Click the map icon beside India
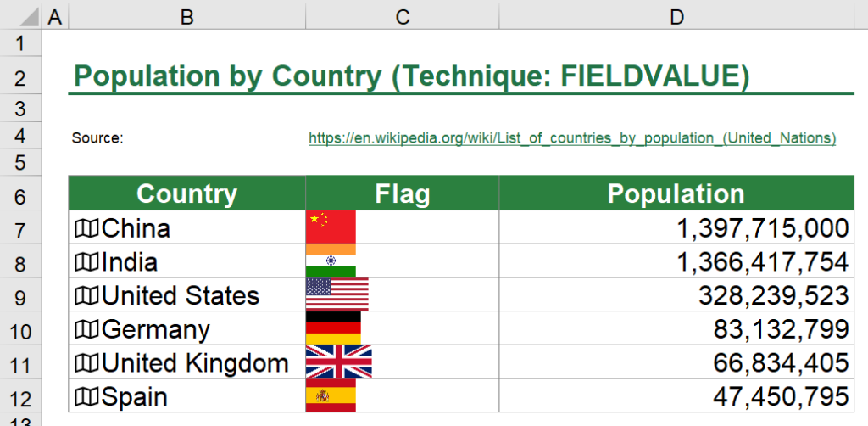This screenshot has height=426, width=868. pyautogui.click(x=86, y=262)
